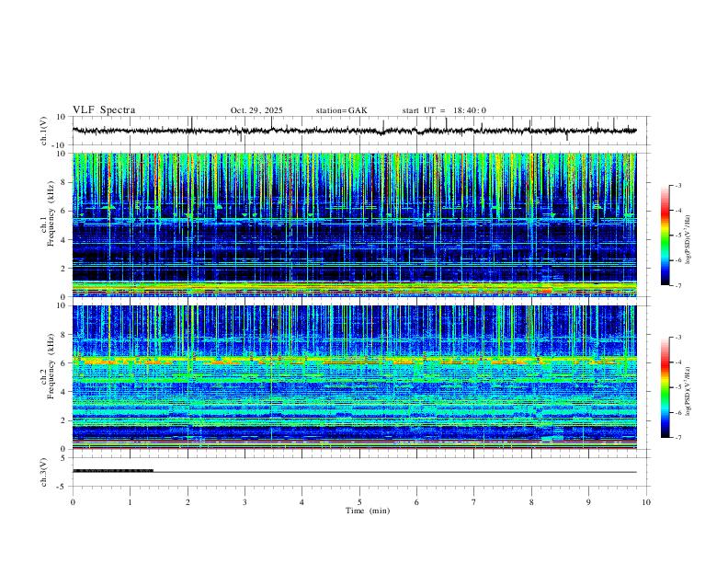The height and width of the screenshot is (563, 728).
Task: Click the ch.1 colorbar "log(PSD)(V²/Hz)" label
Action: tap(688, 240)
